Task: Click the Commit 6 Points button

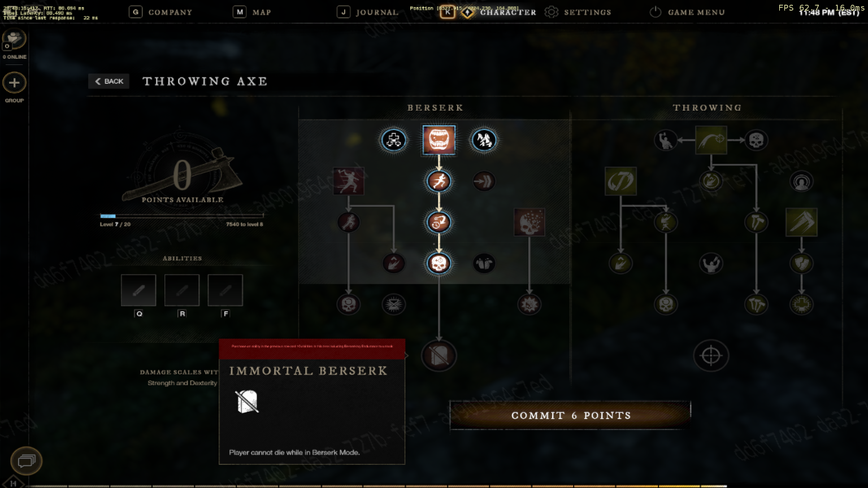Action: [x=571, y=415]
